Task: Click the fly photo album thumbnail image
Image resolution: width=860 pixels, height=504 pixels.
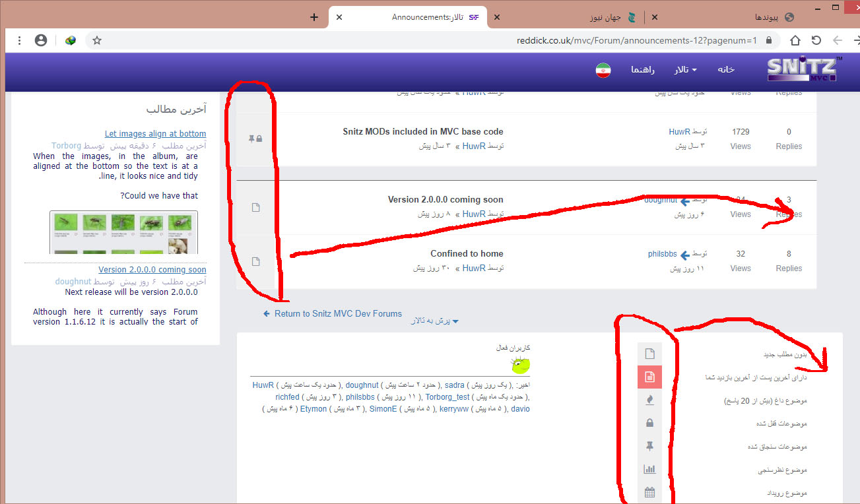Action: [123, 232]
